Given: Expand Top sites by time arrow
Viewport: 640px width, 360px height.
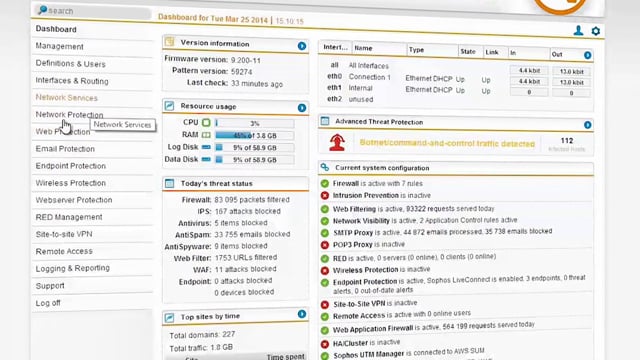Looking at the screenshot, I should (302, 314).
